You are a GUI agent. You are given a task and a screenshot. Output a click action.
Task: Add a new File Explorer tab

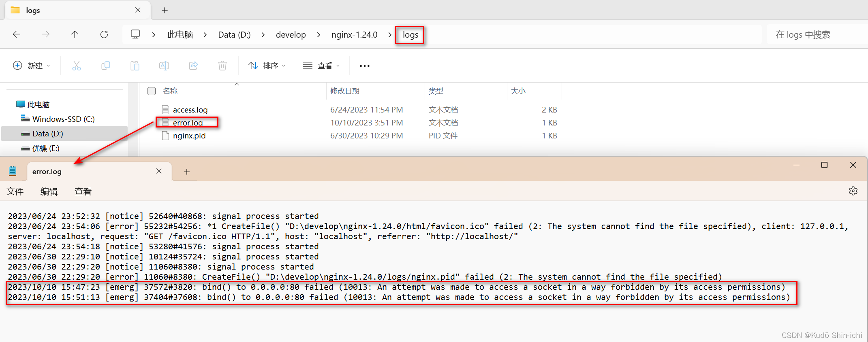click(165, 11)
